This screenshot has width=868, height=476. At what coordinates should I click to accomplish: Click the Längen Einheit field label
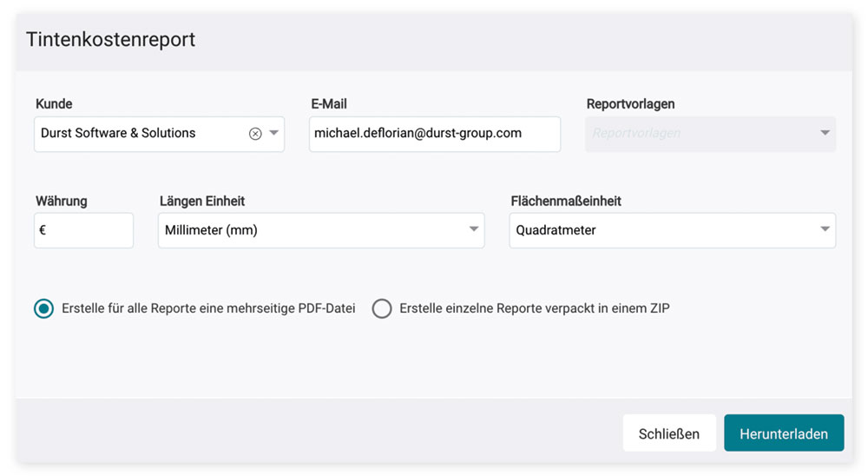coord(202,201)
